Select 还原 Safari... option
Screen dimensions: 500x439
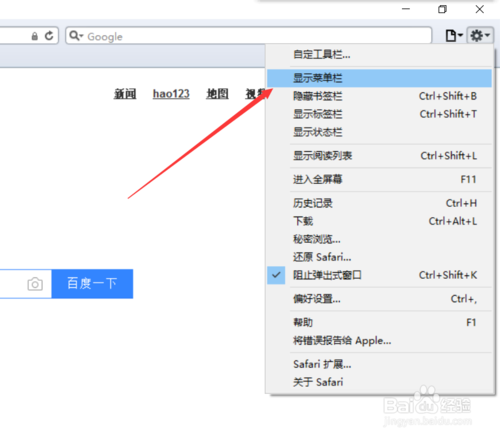tap(379, 257)
